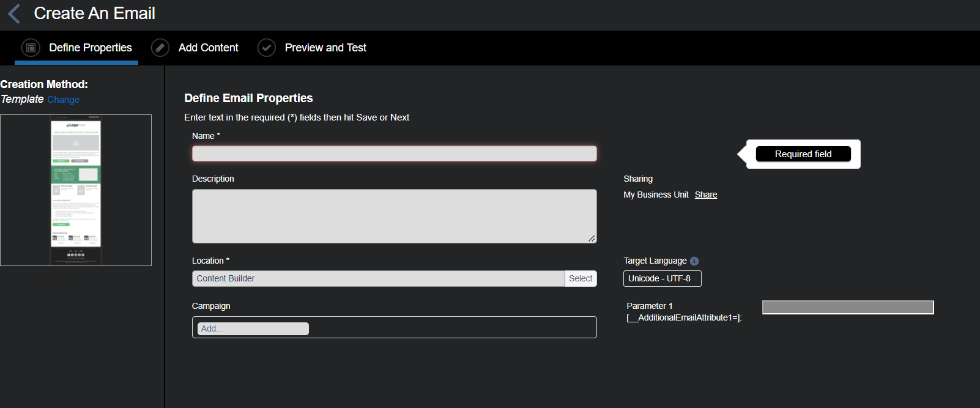Screen dimensions: 980x408
Task: Click the Target Language info icon
Action: pos(694,261)
